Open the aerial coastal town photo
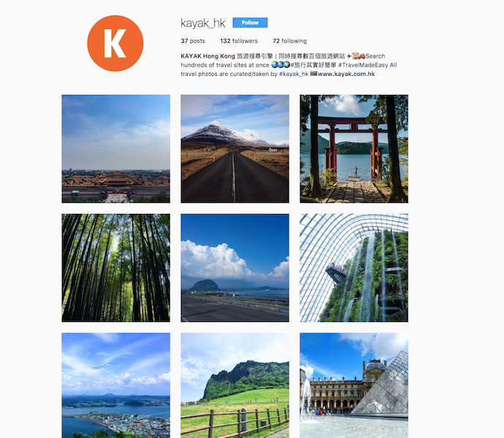 (x=115, y=385)
